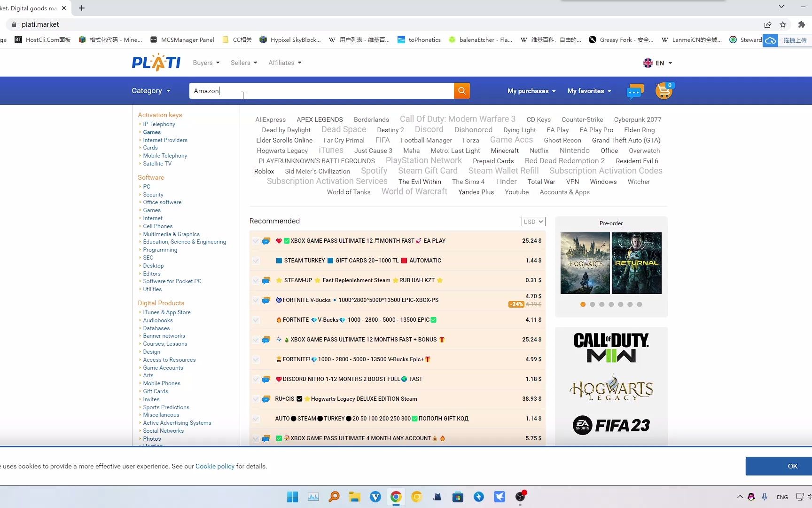Open the Hogwarts Legacy DELUXE EDITION Steam listing

point(364,399)
